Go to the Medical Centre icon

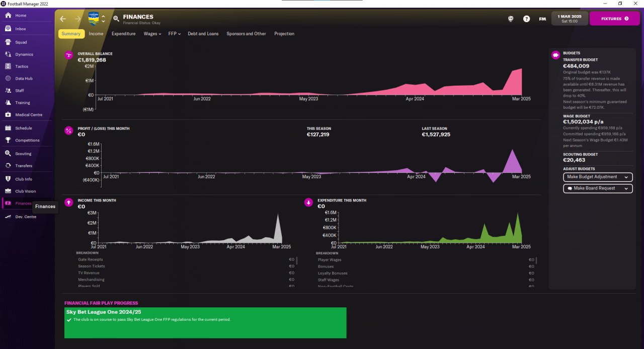[x=8, y=115]
